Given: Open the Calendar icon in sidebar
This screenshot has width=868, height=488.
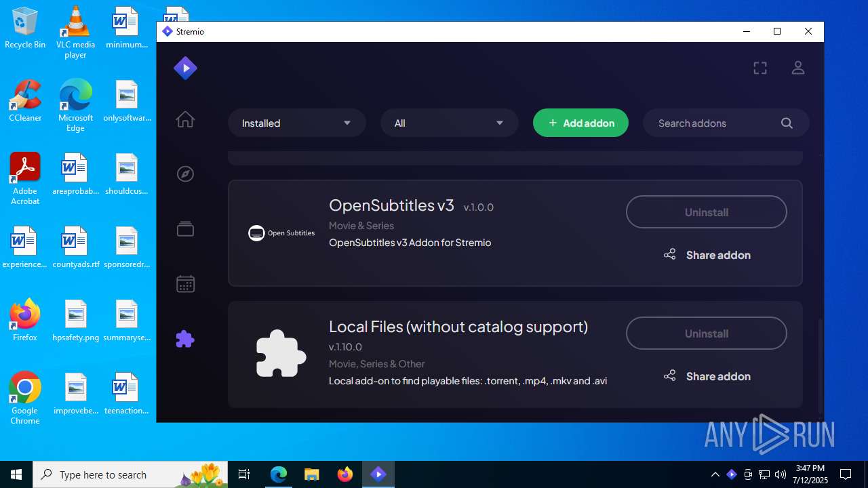Looking at the screenshot, I should 185,284.
